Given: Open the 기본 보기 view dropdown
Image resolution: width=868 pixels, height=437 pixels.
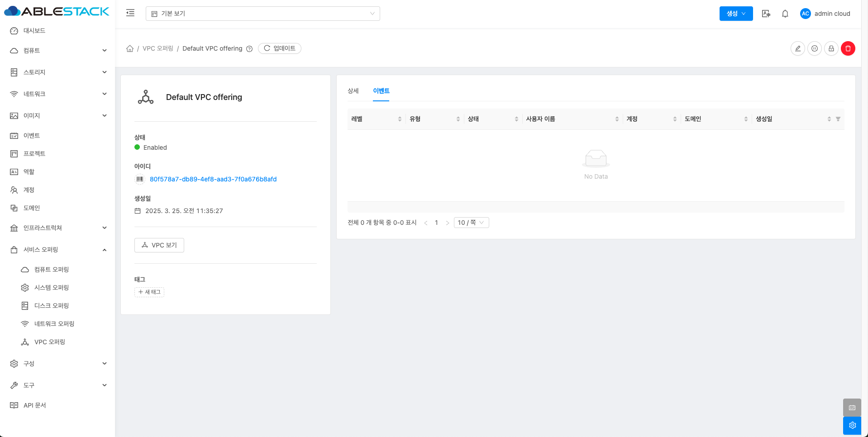Looking at the screenshot, I should (x=262, y=14).
